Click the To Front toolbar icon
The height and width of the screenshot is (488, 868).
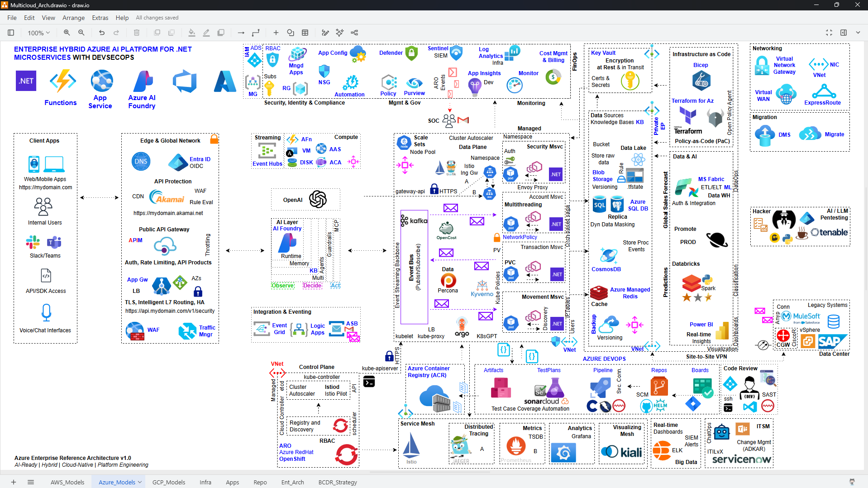pyautogui.click(x=157, y=33)
